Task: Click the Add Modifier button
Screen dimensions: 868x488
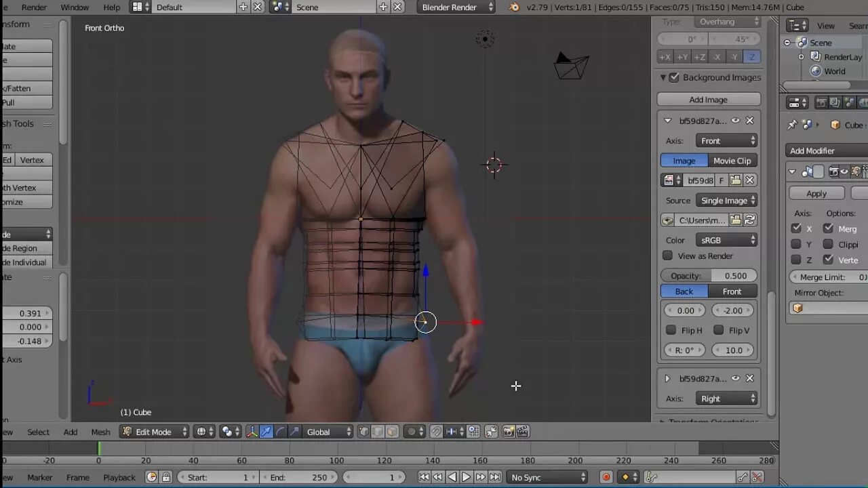Action: (x=827, y=150)
